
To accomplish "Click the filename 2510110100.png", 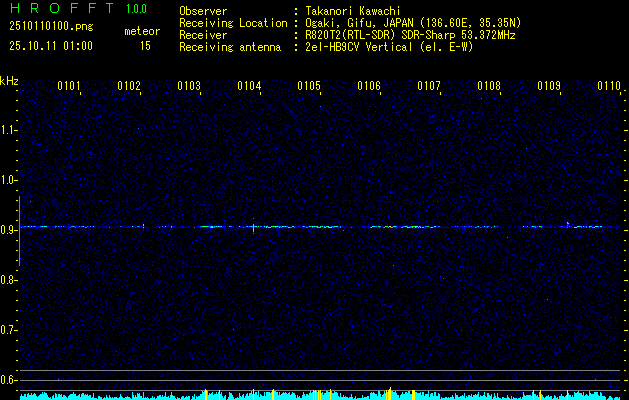I will coord(51,27).
